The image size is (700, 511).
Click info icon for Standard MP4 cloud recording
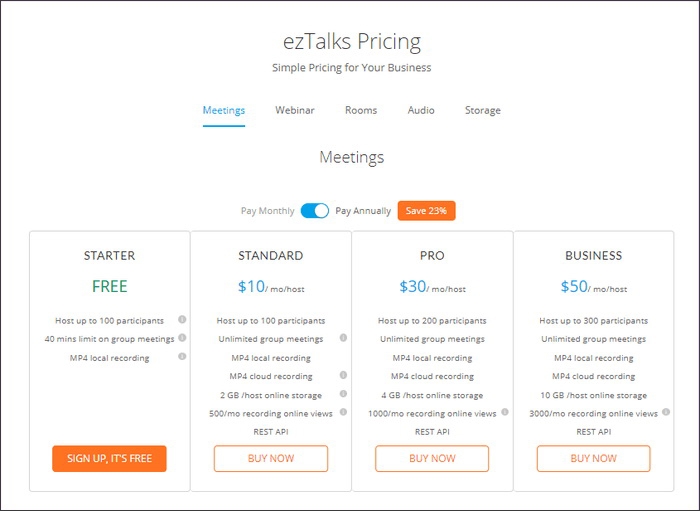coord(343,376)
